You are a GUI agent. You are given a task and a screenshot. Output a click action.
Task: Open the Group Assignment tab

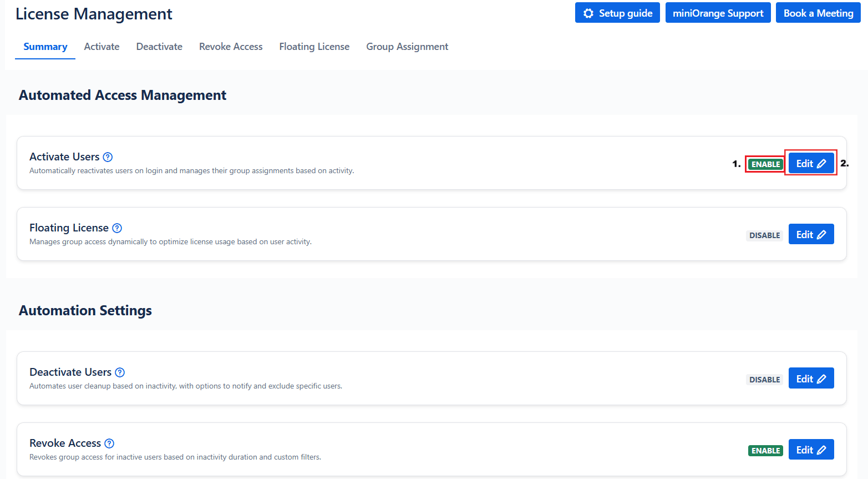tap(407, 47)
